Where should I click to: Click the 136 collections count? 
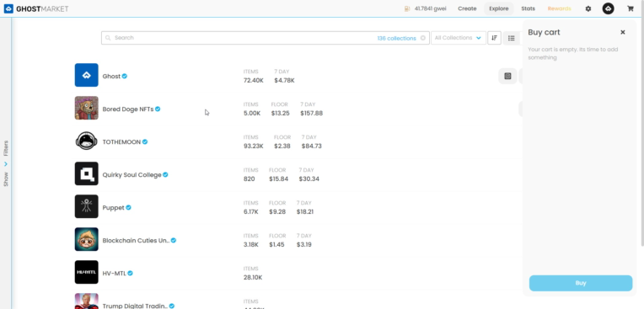coord(396,38)
